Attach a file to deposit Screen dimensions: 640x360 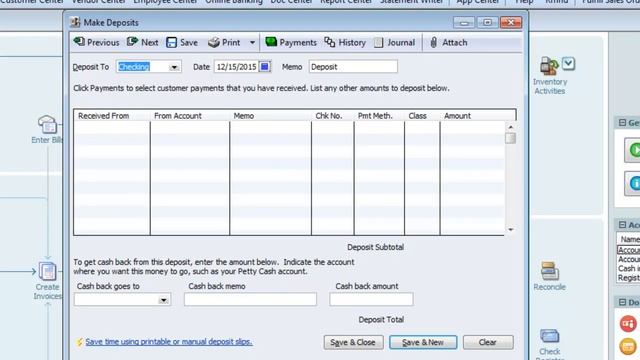[448, 42]
